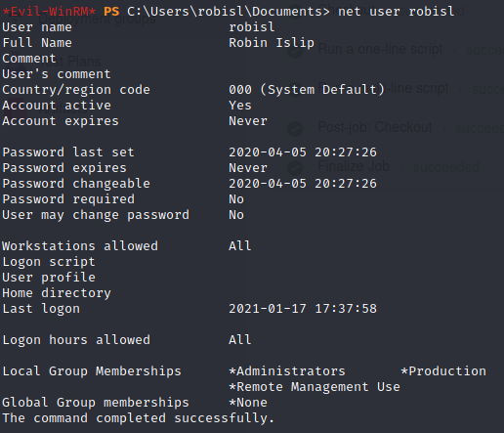Click the Remote Management Use group entry
This screenshot has height=433, width=504.
[315, 387]
